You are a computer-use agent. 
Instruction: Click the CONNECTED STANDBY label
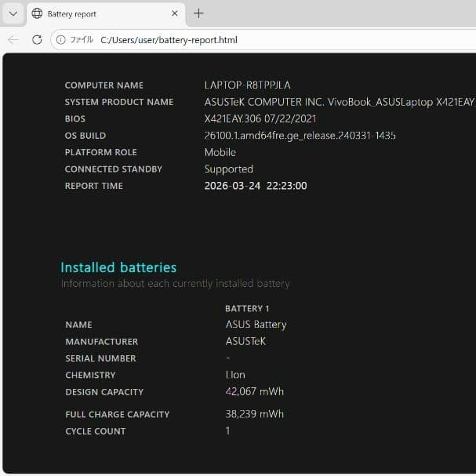point(113,169)
